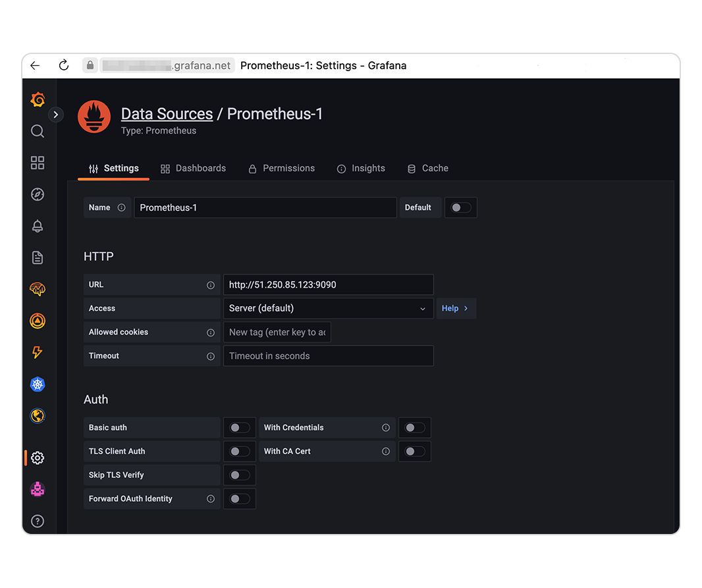
Task: Click the info icon for With Credentials
Action: tap(385, 428)
